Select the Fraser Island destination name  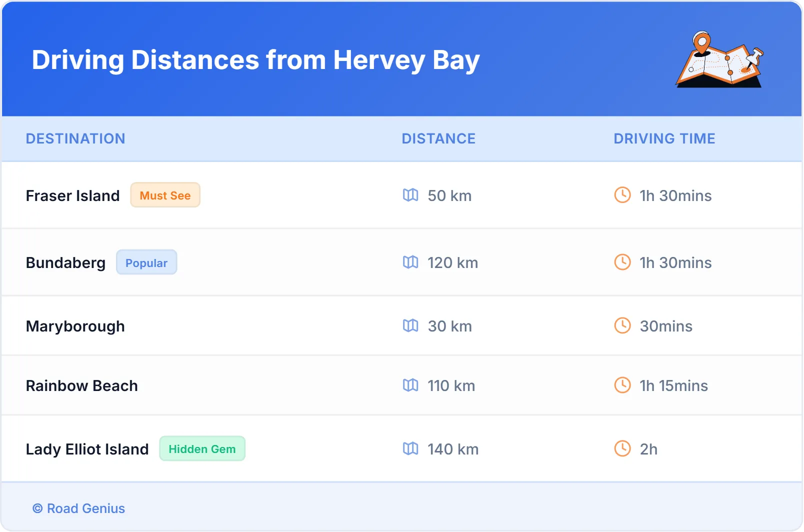(x=73, y=195)
